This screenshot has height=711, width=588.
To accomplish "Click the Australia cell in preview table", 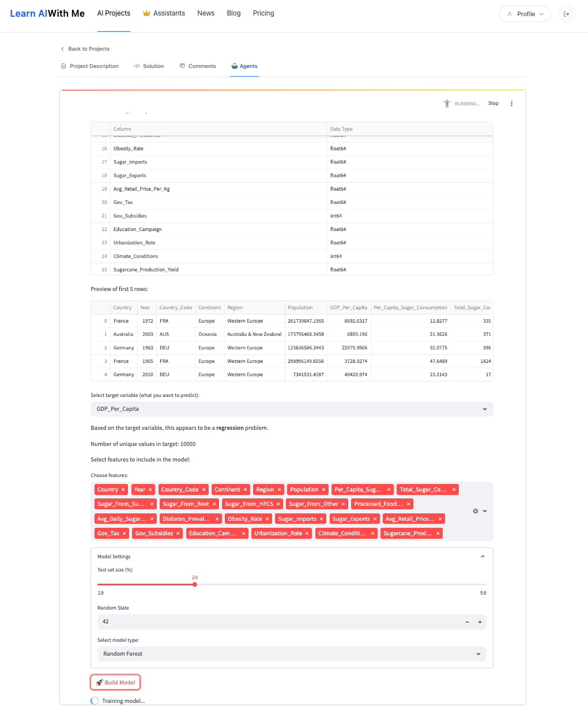I will (x=123, y=334).
